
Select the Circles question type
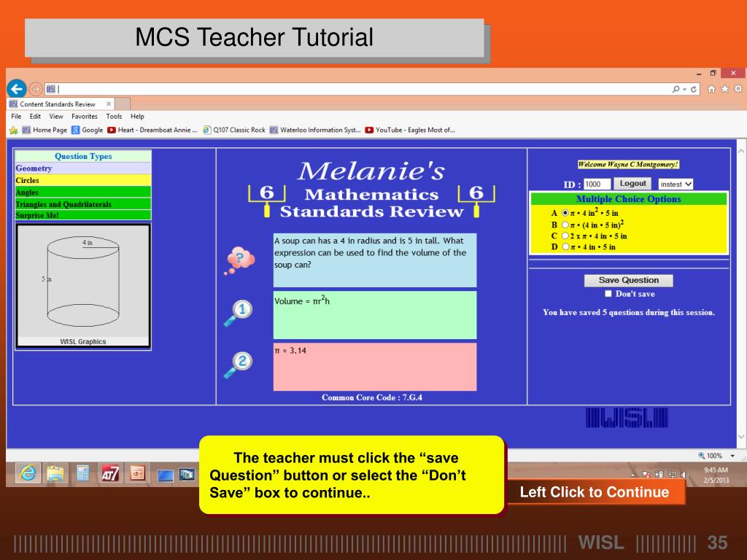tap(83, 180)
